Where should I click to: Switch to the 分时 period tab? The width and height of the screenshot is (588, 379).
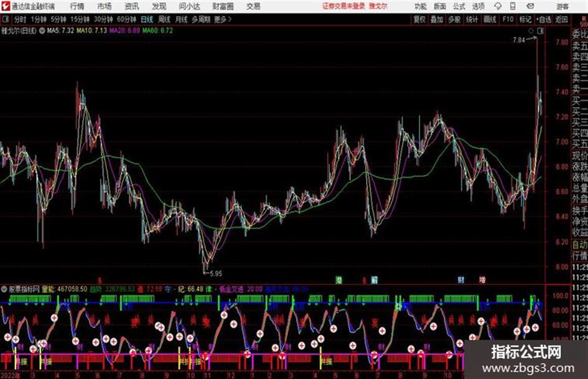(20, 19)
